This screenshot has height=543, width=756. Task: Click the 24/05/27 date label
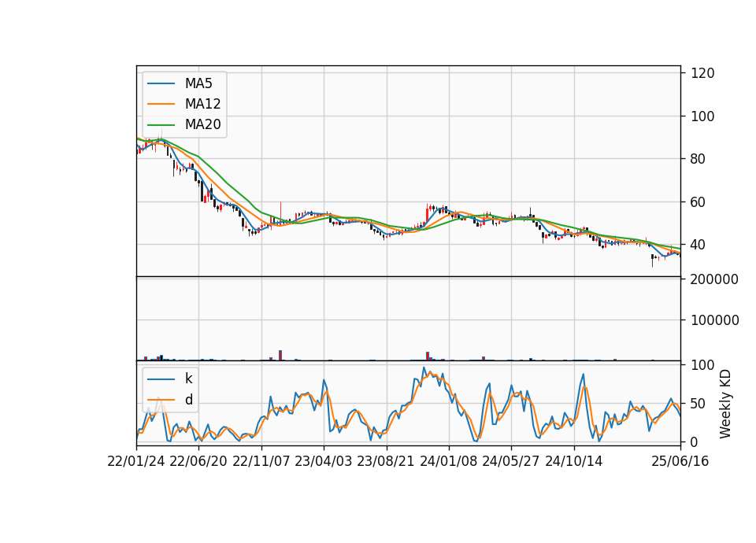tap(511, 462)
